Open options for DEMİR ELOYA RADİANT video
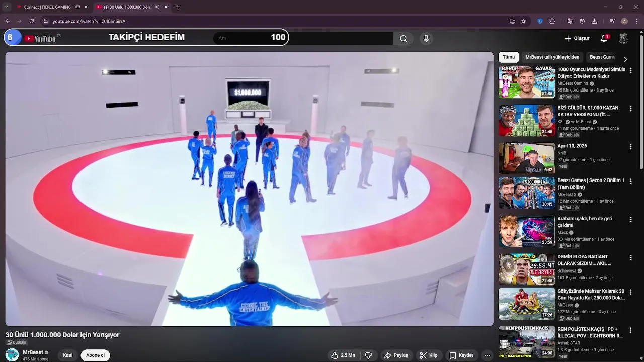This screenshot has width=644, height=362. 631,257
